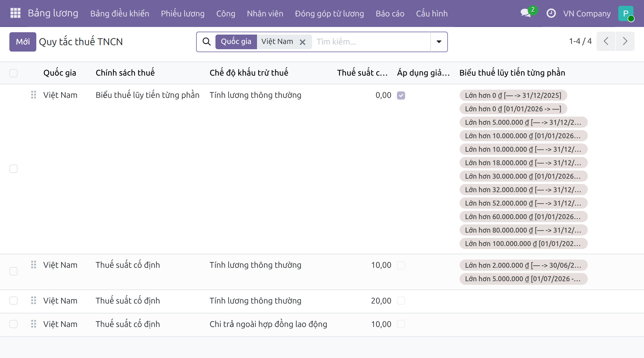644x358 pixels.
Task: Open the activities clock icon
Action: pyautogui.click(x=551, y=13)
